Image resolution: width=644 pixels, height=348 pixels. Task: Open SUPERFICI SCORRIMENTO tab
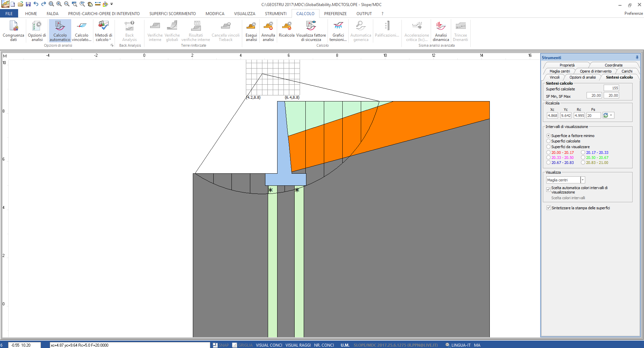[x=173, y=13]
